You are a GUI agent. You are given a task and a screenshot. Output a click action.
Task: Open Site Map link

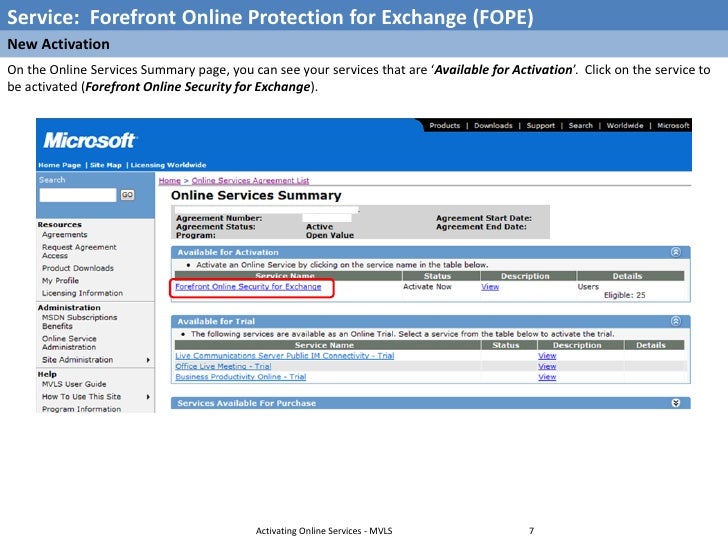pos(106,165)
